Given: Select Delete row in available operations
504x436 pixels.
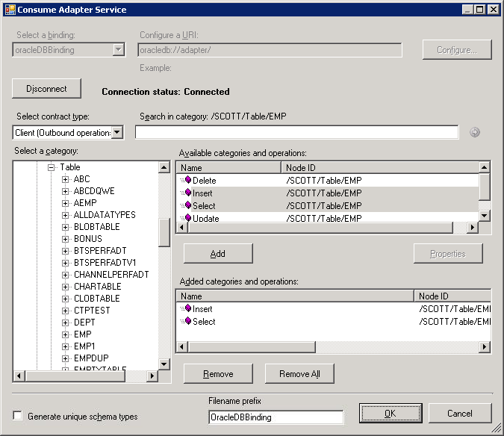Looking at the screenshot, I should pyautogui.click(x=328, y=180).
